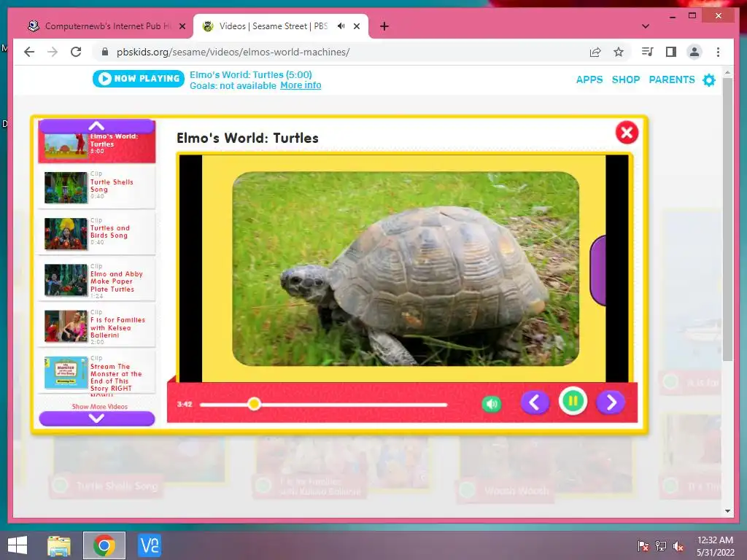
Task: Open taskbar clock and date
Action: coord(715,545)
